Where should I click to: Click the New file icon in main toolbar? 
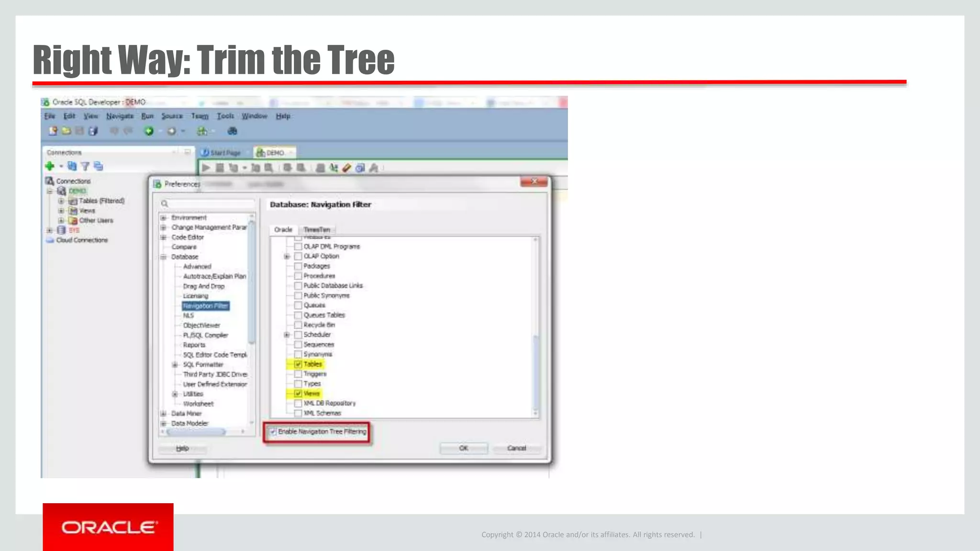(x=53, y=131)
